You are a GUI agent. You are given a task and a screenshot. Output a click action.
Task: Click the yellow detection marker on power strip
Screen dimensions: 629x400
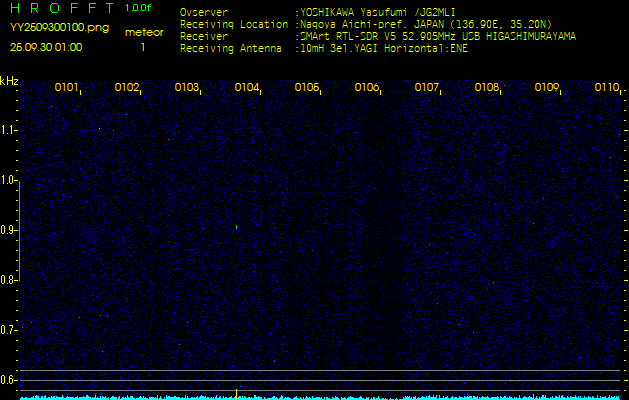click(x=236, y=394)
